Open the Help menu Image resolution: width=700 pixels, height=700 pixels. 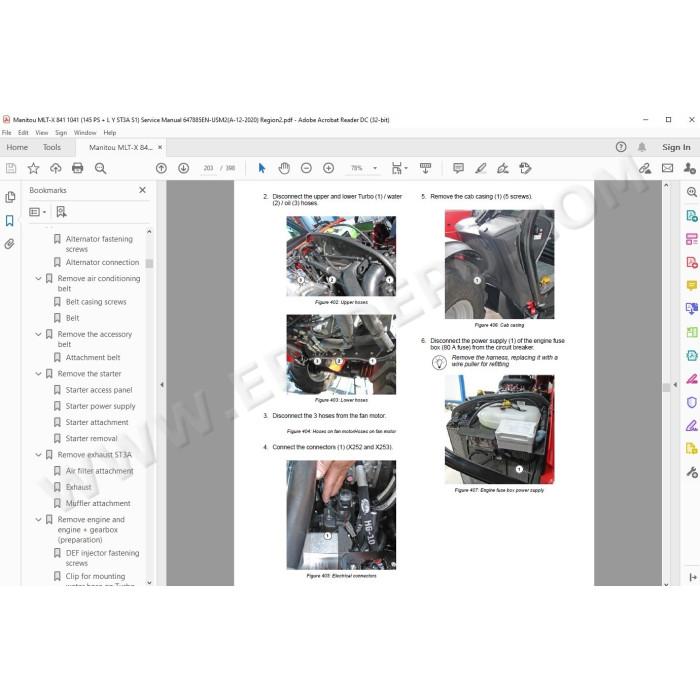110,133
